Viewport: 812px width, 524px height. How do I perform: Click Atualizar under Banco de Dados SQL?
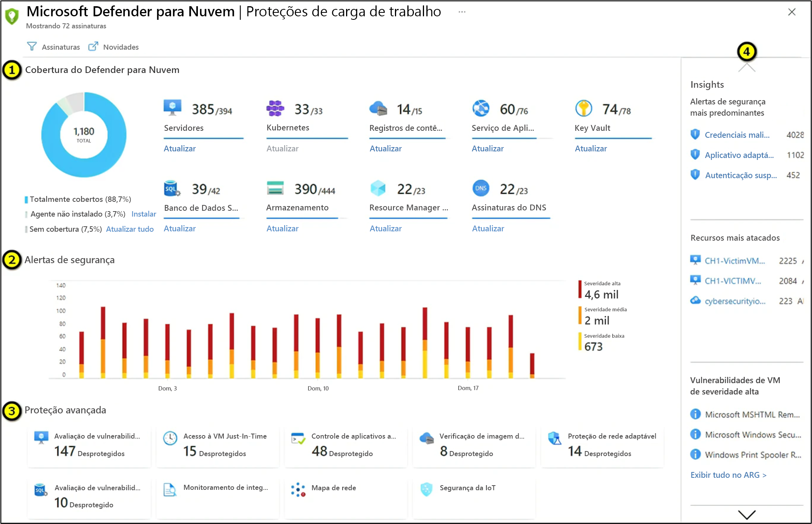180,229
